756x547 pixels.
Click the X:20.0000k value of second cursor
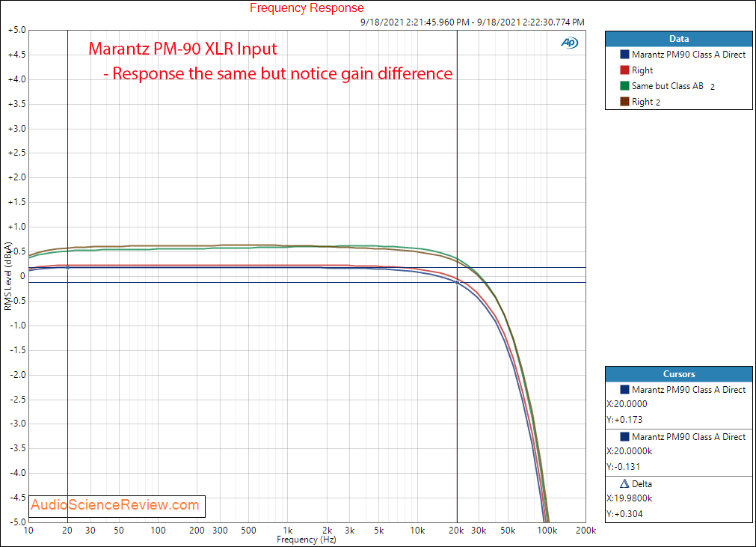(629, 451)
